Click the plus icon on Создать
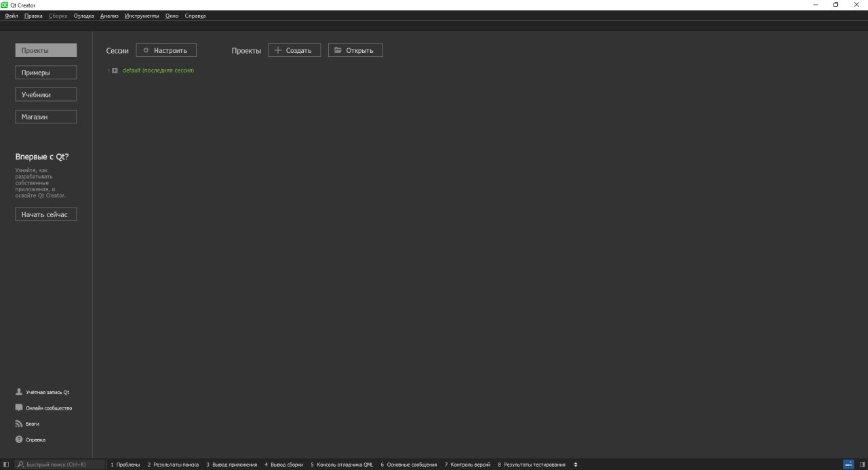This screenshot has height=470, width=868. pos(277,50)
